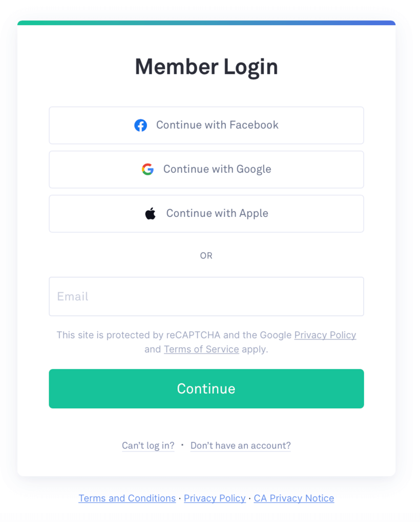Click the Facebook logo icon
420x522 pixels.
point(141,126)
